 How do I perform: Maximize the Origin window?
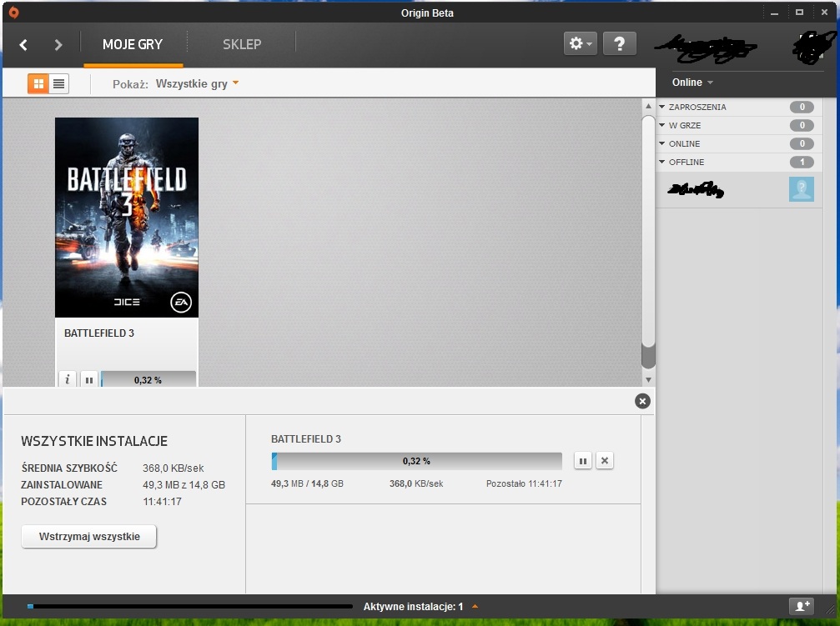coord(799,13)
